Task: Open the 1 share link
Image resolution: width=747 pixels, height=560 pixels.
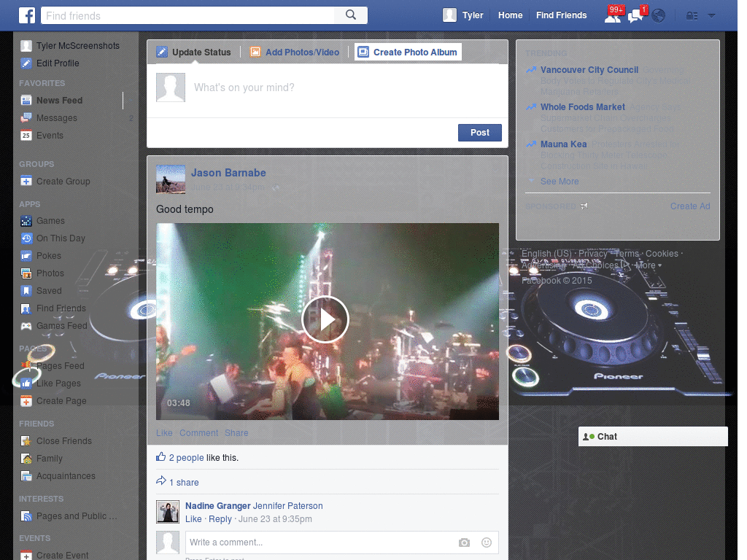Action: tap(184, 483)
